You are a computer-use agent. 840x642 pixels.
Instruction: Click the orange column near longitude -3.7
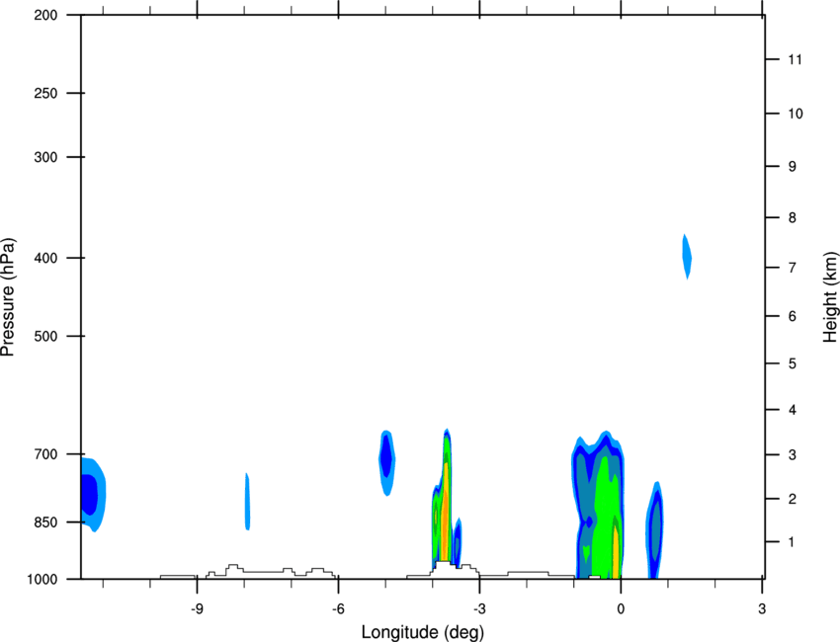click(x=445, y=514)
